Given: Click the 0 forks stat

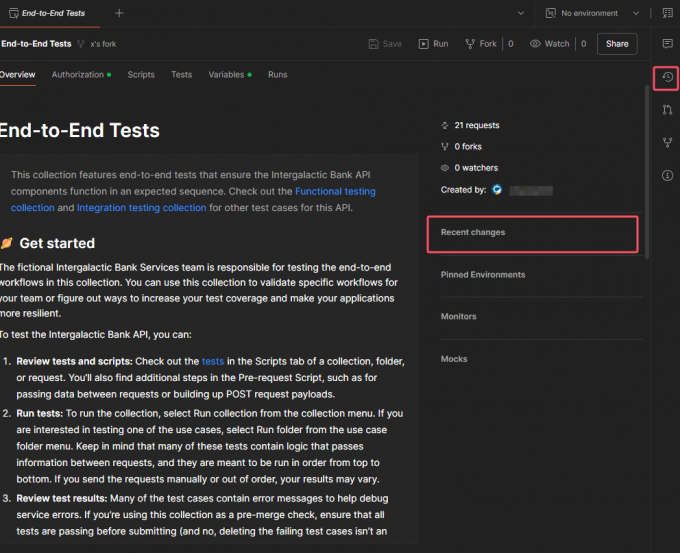Looking at the screenshot, I should click(x=461, y=147).
